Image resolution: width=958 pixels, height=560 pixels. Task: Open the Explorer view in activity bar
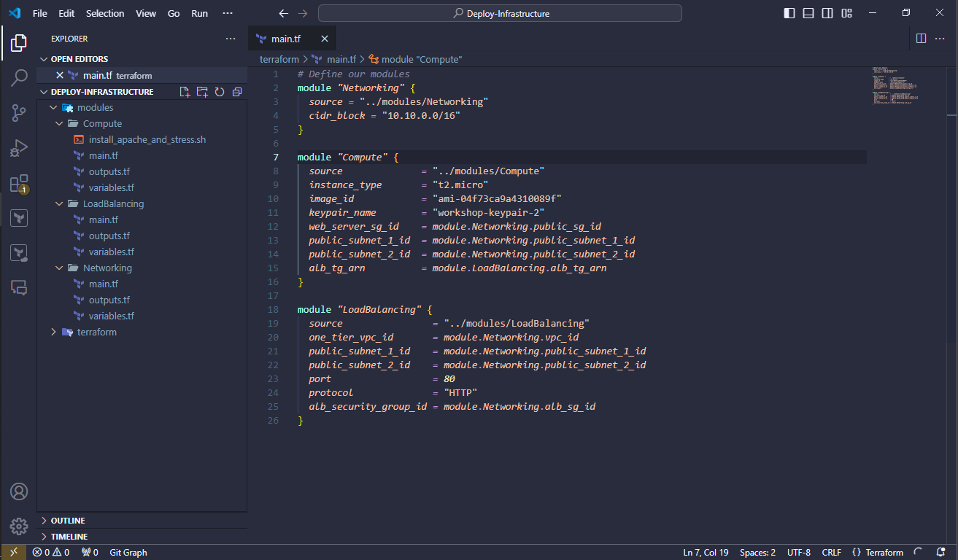(19, 43)
